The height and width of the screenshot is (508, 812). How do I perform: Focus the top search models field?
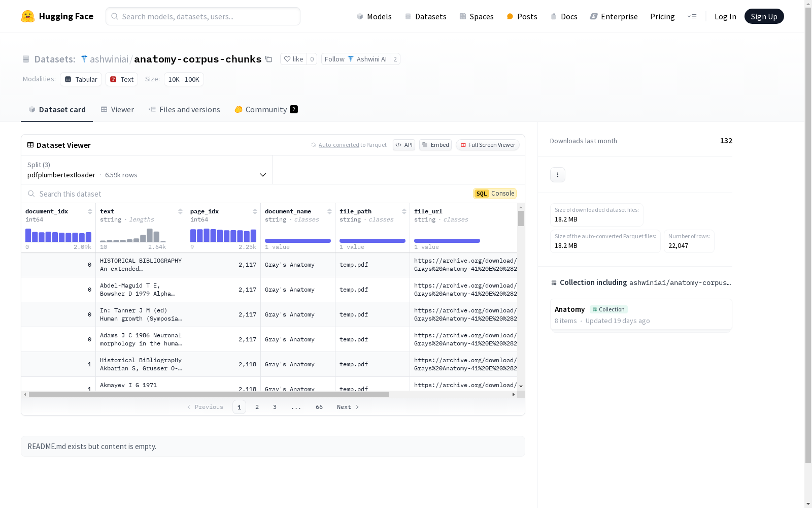(203, 16)
